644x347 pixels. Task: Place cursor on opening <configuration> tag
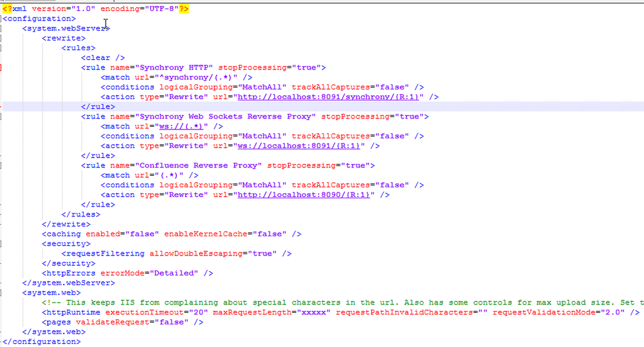tap(39, 19)
